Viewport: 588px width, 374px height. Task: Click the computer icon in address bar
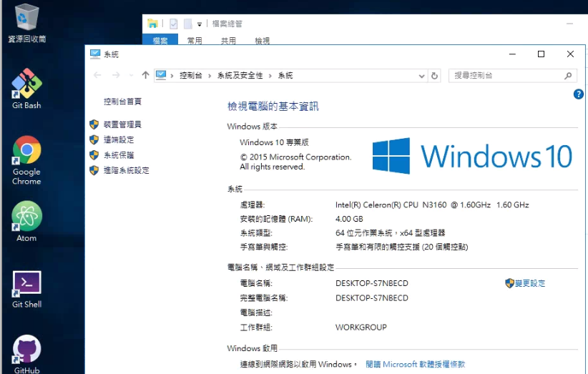click(161, 75)
